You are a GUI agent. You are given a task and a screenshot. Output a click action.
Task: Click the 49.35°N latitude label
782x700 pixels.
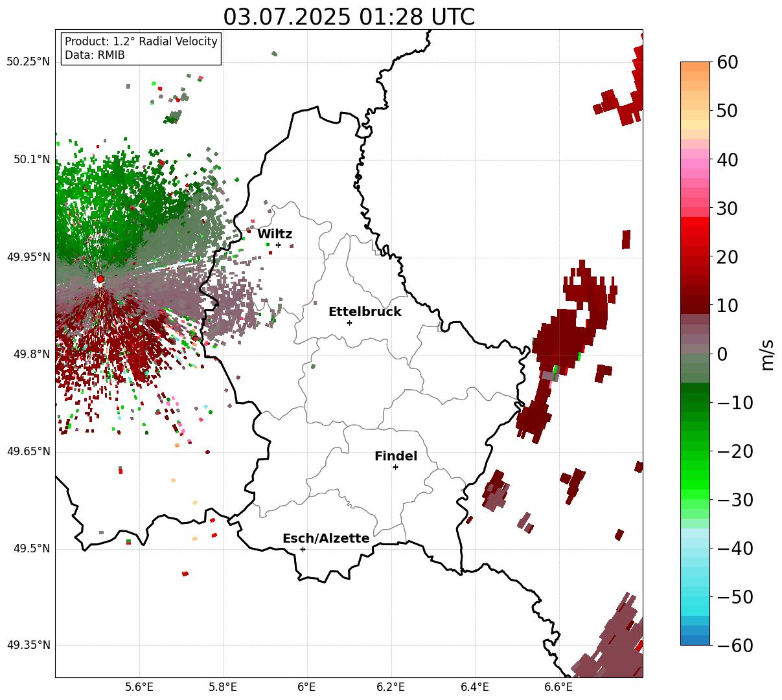pyautogui.click(x=29, y=645)
